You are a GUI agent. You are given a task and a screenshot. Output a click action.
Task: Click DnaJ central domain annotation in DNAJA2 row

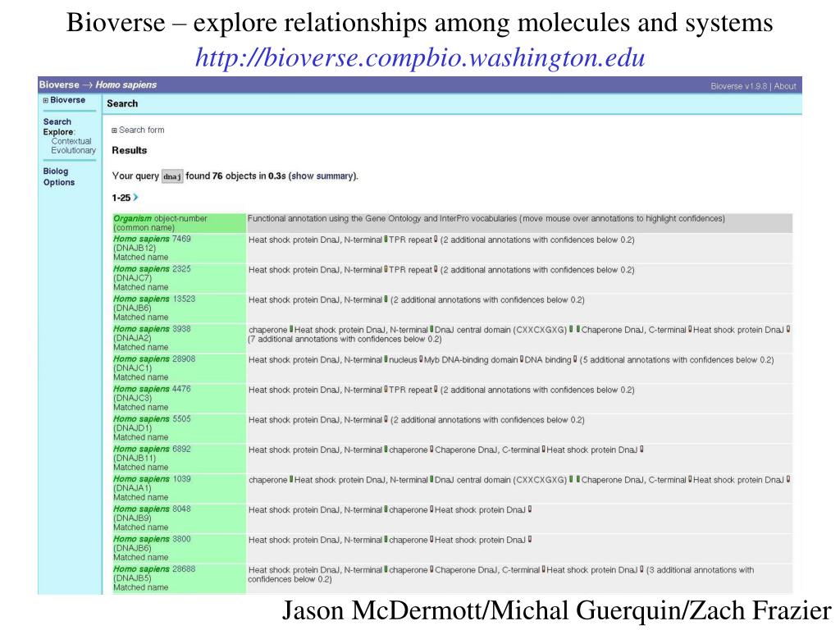(x=500, y=330)
